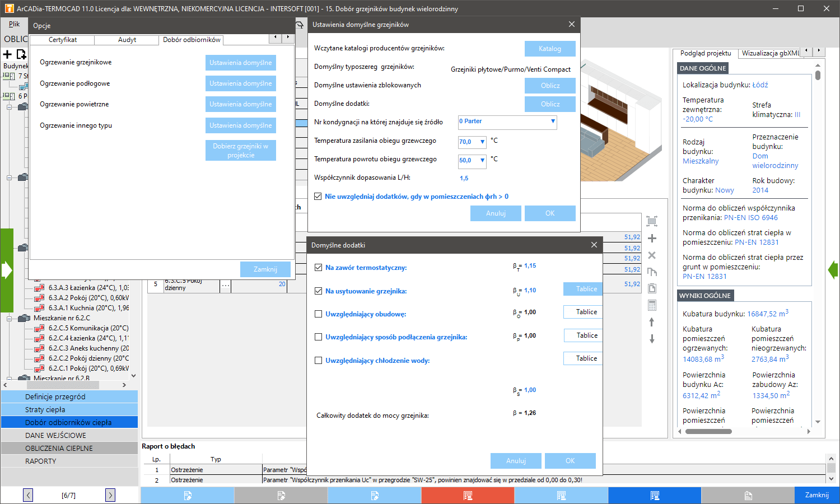The image size is (840, 504).
Task: Click Oblicz beside 'Domyślne dodatki'
Action: point(550,104)
